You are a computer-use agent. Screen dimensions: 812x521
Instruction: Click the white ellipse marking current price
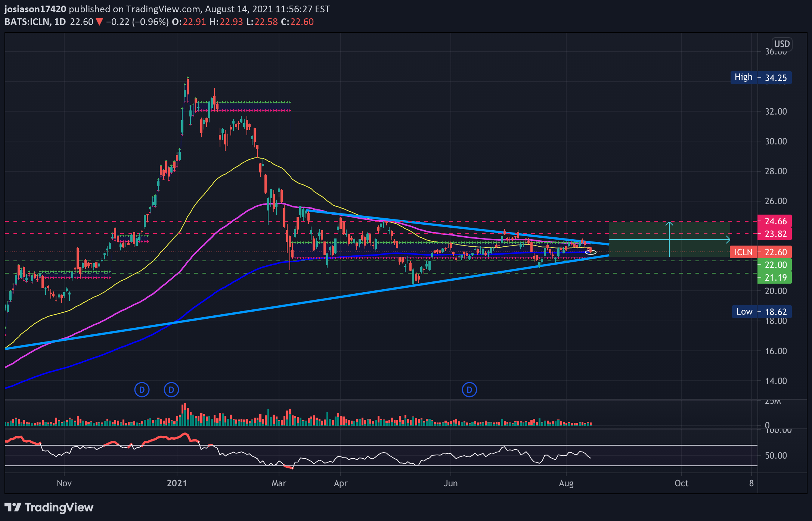click(591, 253)
